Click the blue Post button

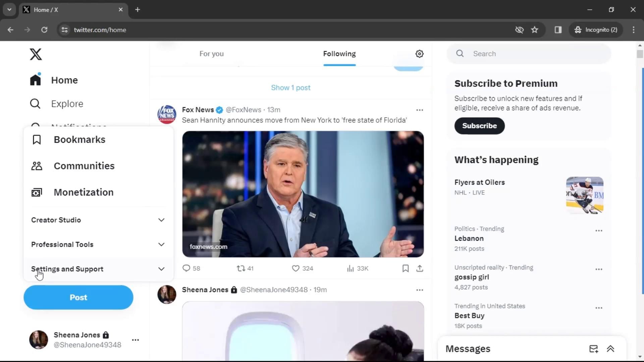(78, 297)
